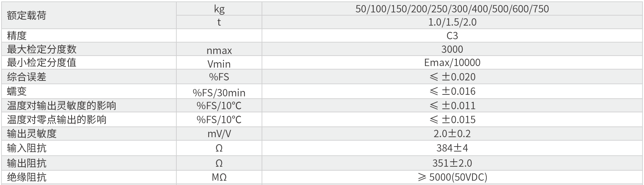Click the 额定载荷 row label
The width and height of the screenshot is (644, 185).
click(x=26, y=16)
